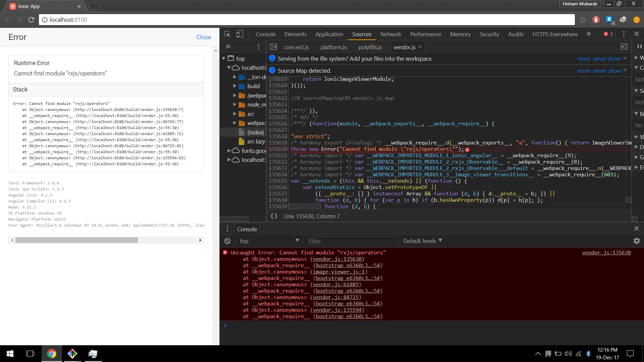Toggle the file navigator sidebar icon
The image size is (644, 362).
click(273, 47)
